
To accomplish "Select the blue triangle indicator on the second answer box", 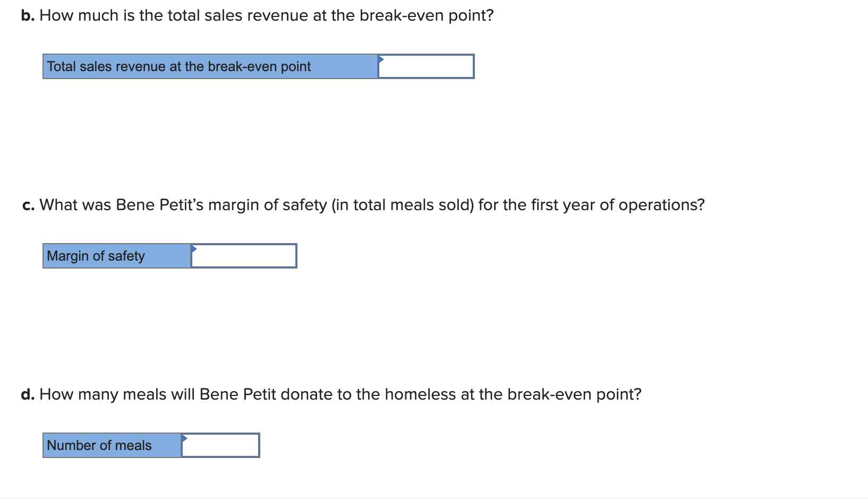I will [193, 248].
